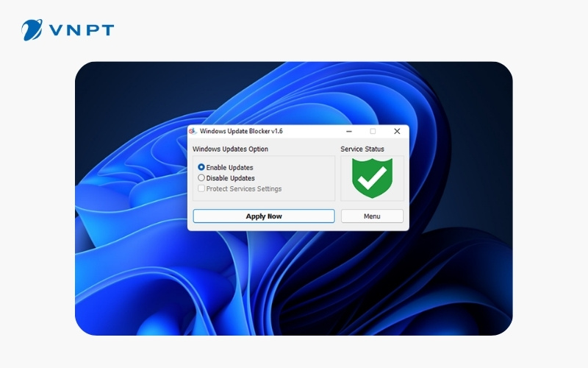Image resolution: width=588 pixels, height=368 pixels.
Task: Click the Service Status label
Action: click(x=362, y=149)
